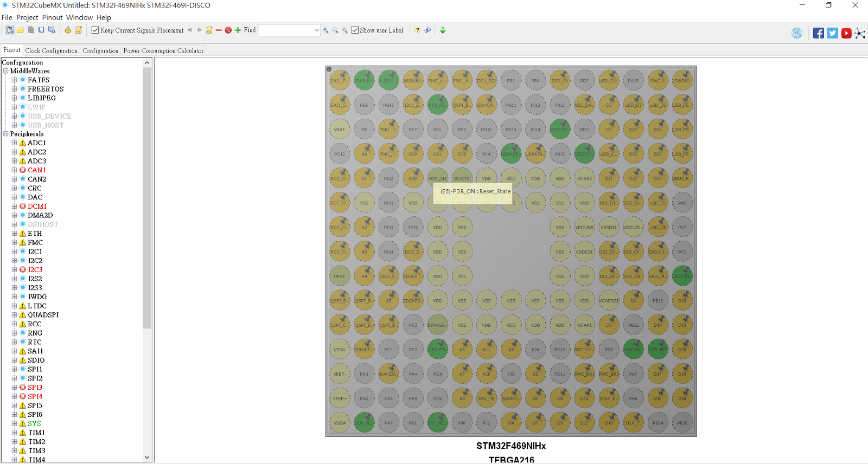Screen dimensions: 868x464
Task: Open the File menu
Action: pyautogui.click(x=7, y=17)
